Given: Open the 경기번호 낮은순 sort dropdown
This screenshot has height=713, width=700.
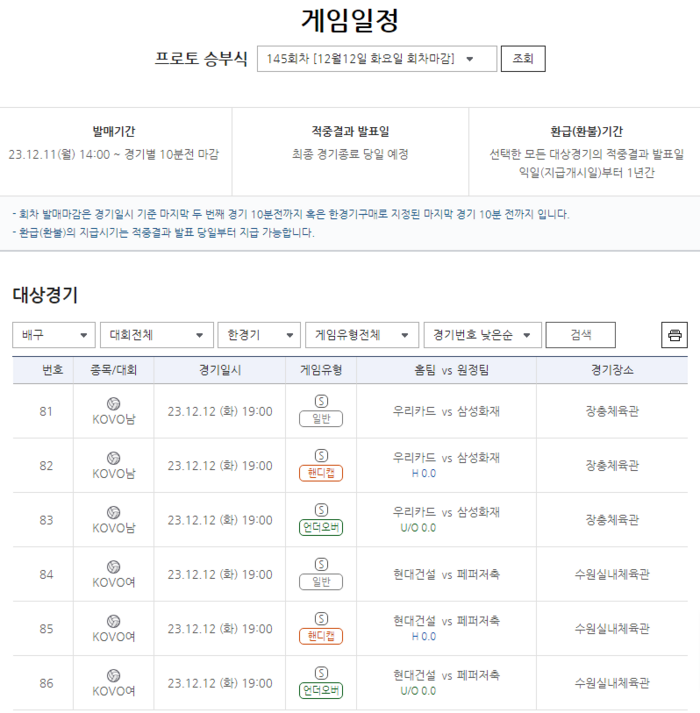Looking at the screenshot, I should point(482,335).
